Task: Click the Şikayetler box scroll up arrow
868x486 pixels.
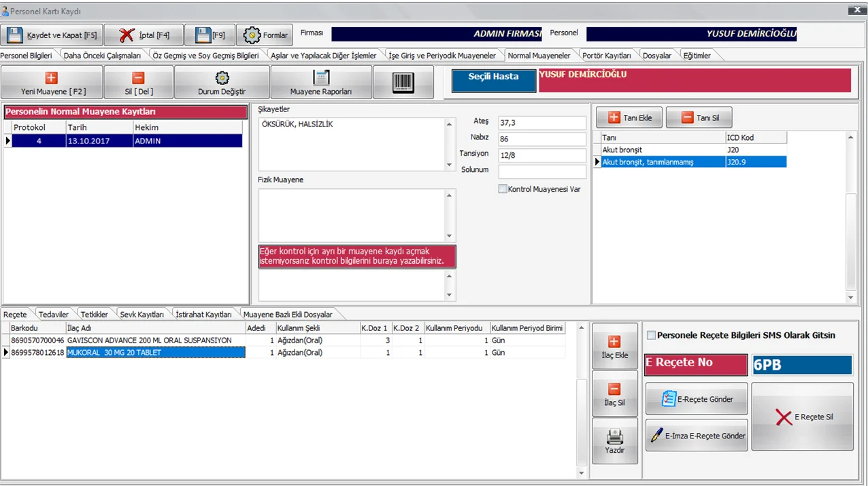Action: (449, 124)
